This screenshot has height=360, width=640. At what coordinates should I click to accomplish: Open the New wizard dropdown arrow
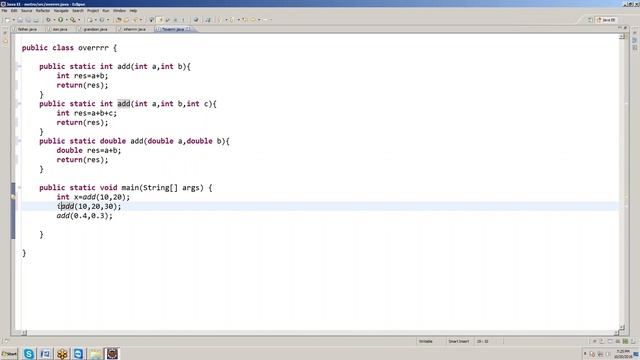click(x=13, y=20)
